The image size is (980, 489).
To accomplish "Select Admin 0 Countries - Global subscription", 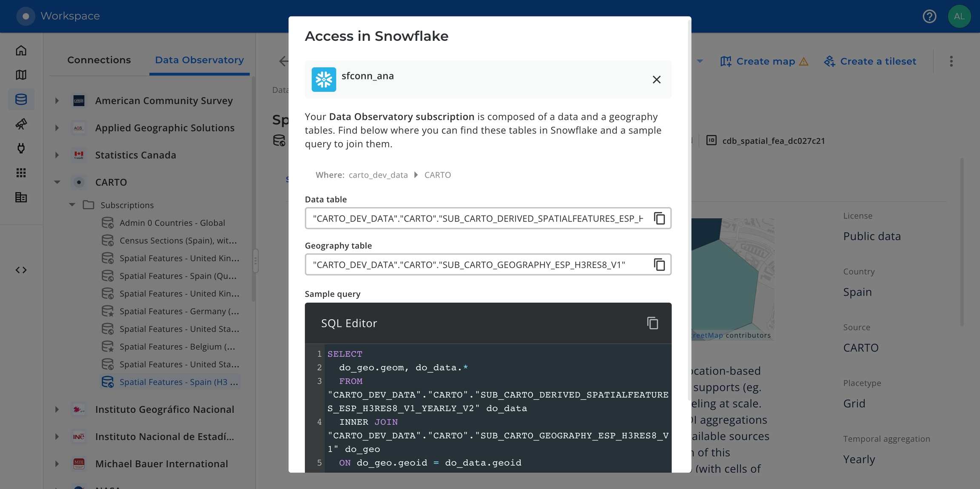I will 172,223.
